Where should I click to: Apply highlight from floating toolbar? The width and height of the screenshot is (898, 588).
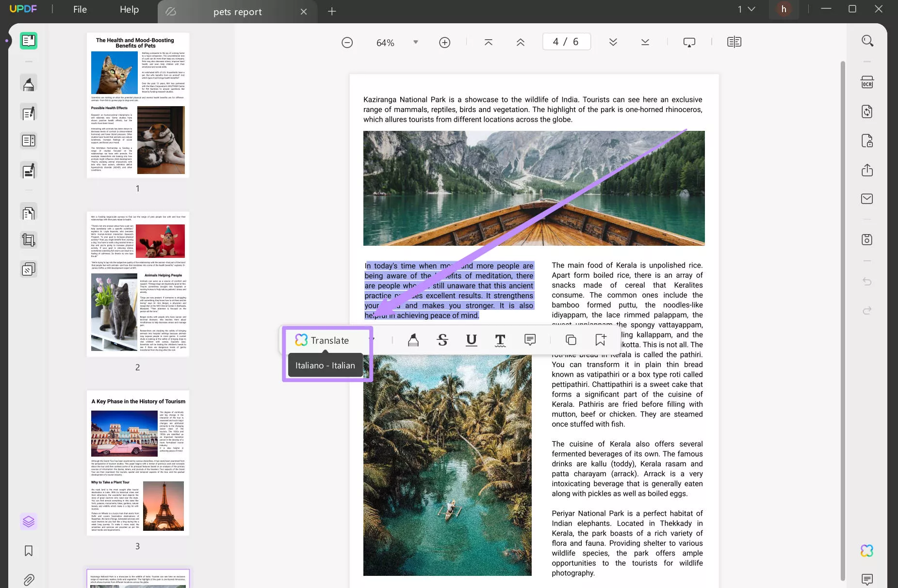[413, 340]
